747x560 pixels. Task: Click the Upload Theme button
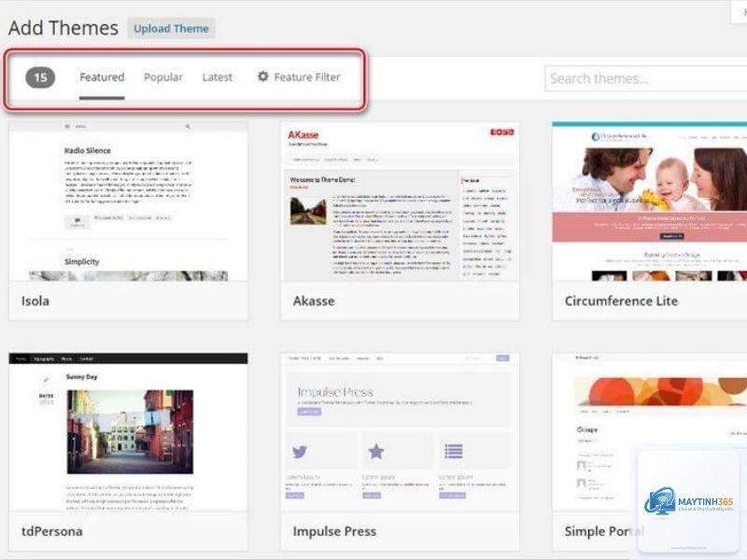click(x=171, y=29)
